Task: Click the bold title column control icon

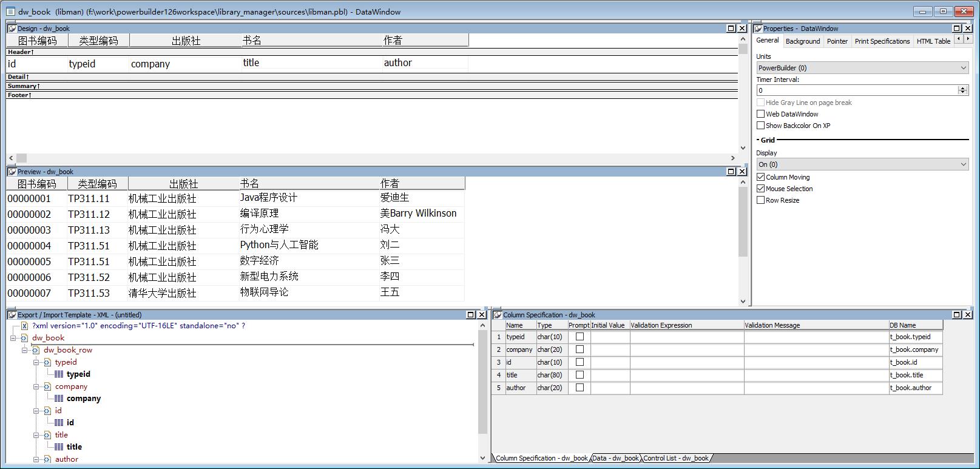Action: coord(59,447)
